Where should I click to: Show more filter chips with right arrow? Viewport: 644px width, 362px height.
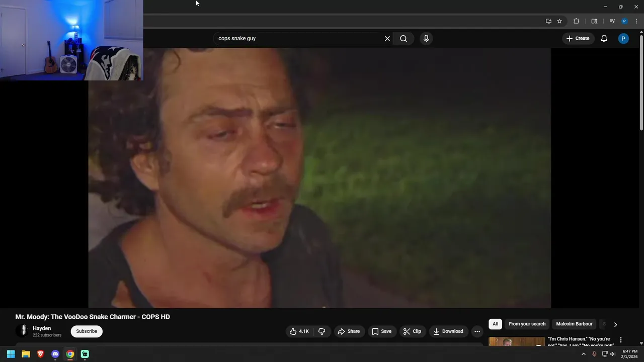pyautogui.click(x=615, y=325)
